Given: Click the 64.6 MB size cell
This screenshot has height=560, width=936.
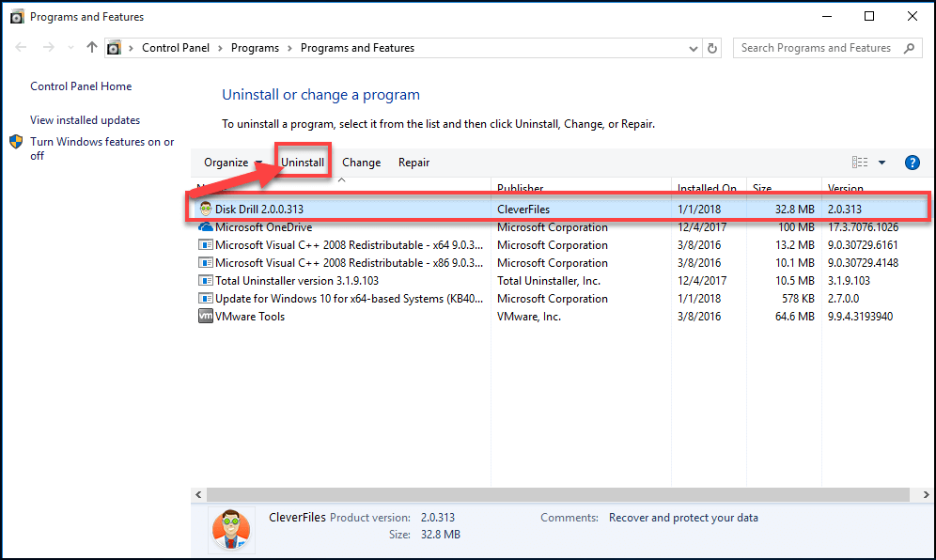Looking at the screenshot, I should pos(794,317).
